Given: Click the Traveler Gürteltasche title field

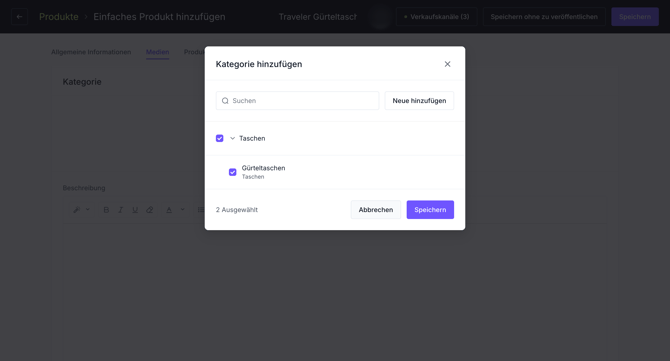Looking at the screenshot, I should 318,17.
